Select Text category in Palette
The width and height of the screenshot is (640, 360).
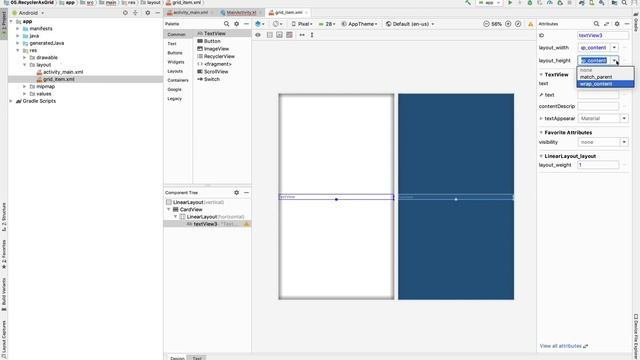(172, 44)
